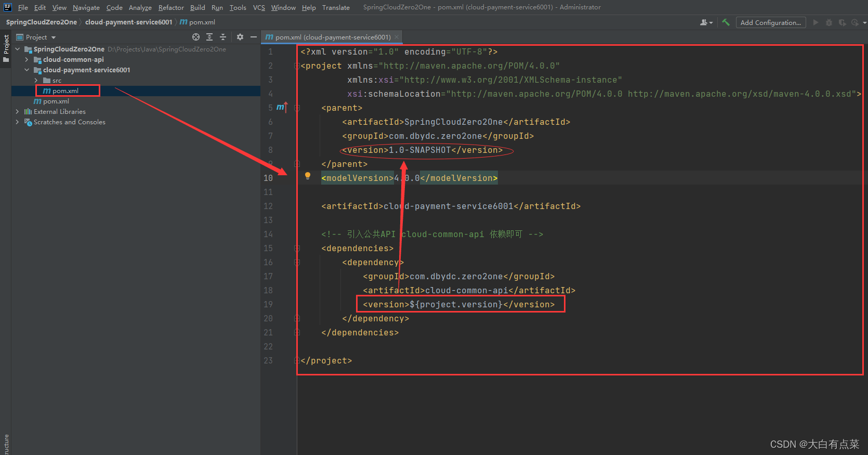Screen dimensions: 868x455
Task: Open the Navigate menu
Action: tap(86, 7)
